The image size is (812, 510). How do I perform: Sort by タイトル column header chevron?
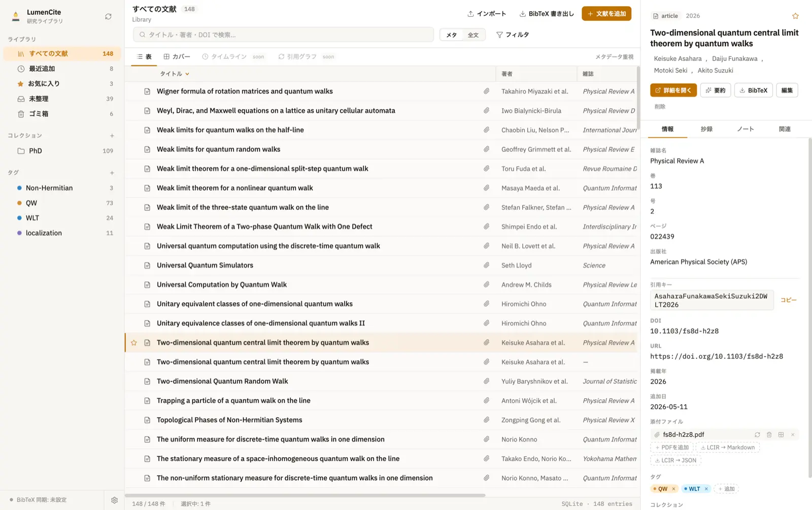click(x=187, y=74)
